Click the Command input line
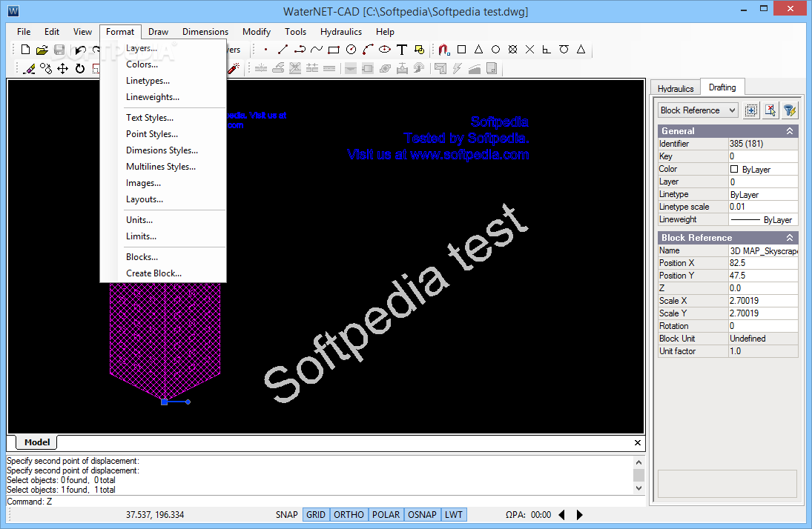Viewport: 812px width, 529px height. click(326, 502)
